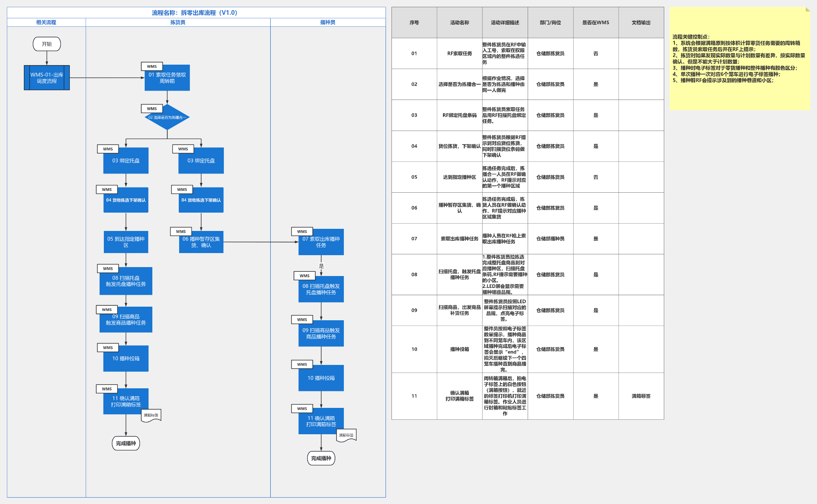Viewport: 817px width, 504px height.
Task: Click the 活动详细描述 column header
Action: tap(505, 23)
